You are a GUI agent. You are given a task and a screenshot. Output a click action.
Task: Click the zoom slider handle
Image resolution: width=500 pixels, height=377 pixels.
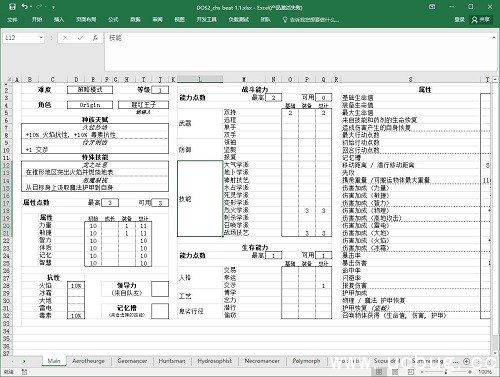click(x=446, y=371)
